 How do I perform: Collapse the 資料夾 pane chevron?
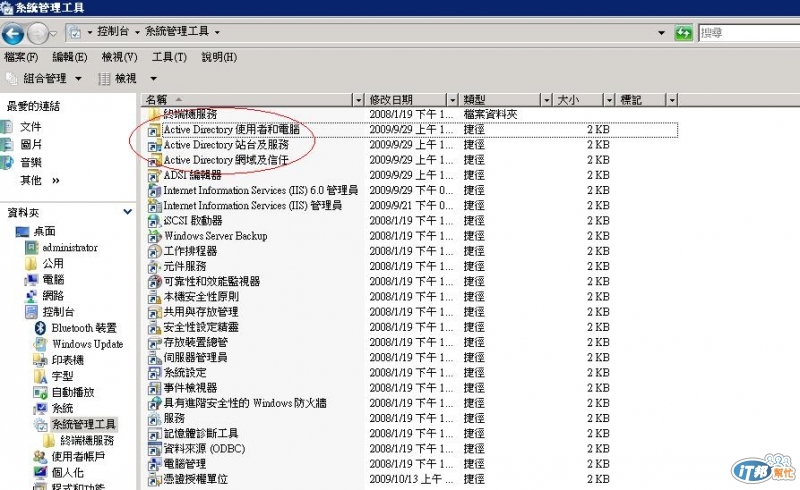click(128, 212)
